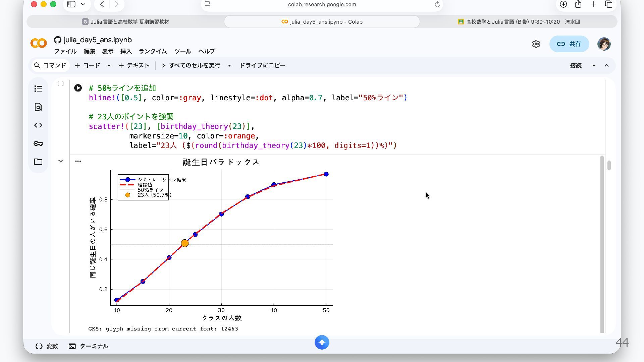Collapse the header with up chevron
The width and height of the screenshot is (644, 362).
[x=606, y=66]
